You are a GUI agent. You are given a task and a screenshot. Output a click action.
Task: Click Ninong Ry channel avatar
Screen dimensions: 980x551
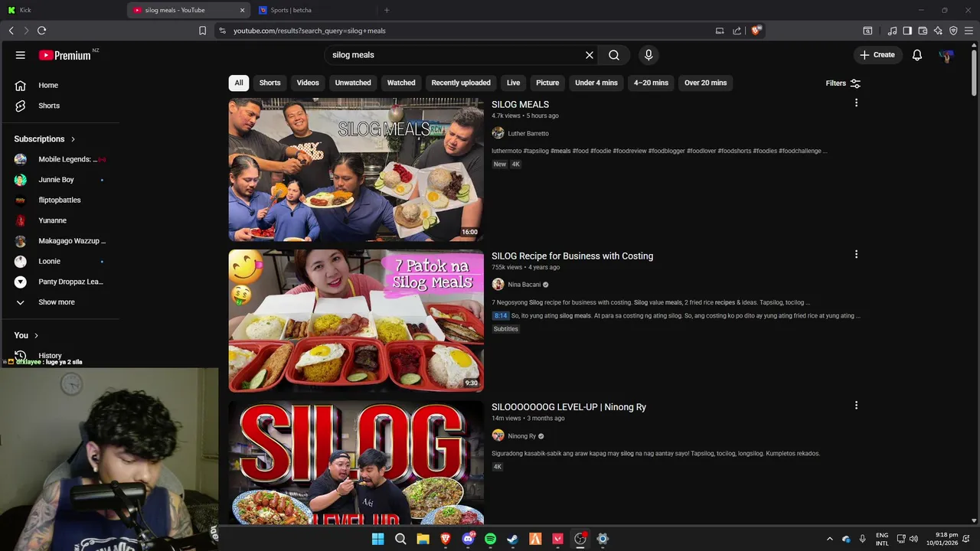coord(498,435)
